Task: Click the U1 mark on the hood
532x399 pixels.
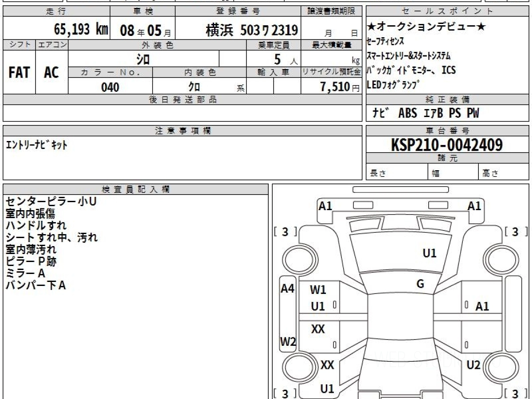Action: (x=429, y=253)
